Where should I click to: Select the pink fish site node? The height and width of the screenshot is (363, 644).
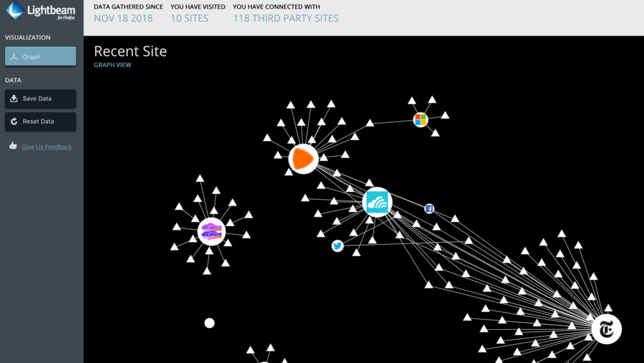pyautogui.click(x=211, y=232)
